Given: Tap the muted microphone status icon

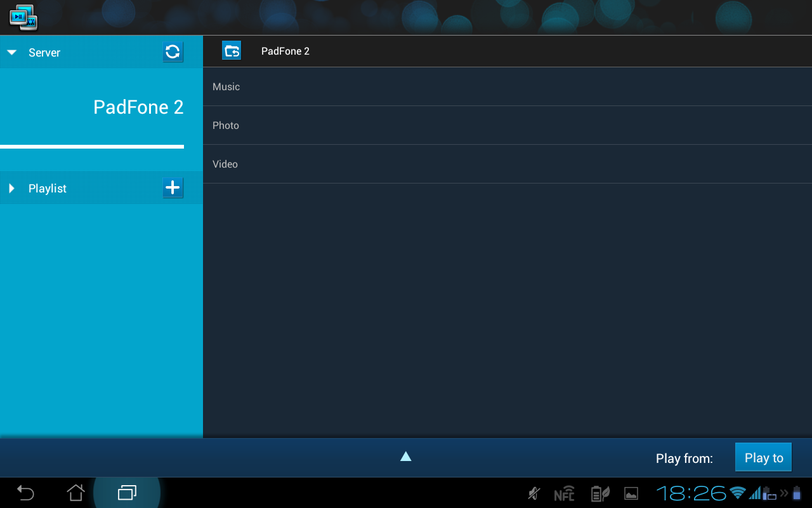Looking at the screenshot, I should tap(534, 493).
